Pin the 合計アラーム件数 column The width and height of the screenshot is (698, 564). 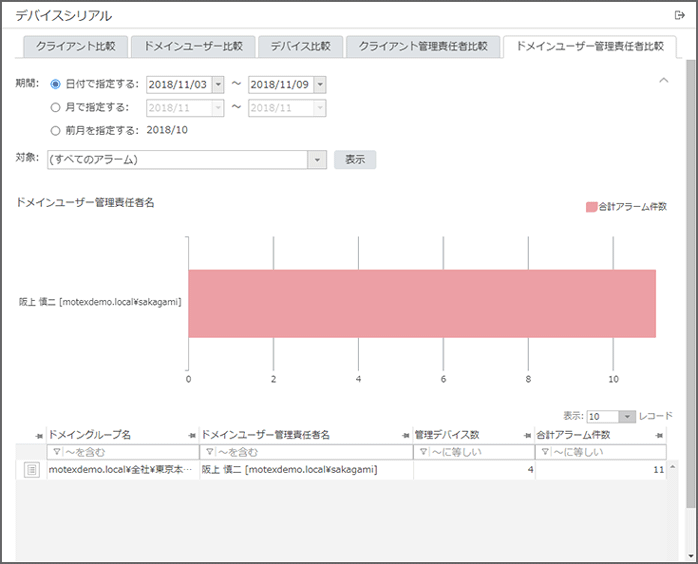point(659,435)
